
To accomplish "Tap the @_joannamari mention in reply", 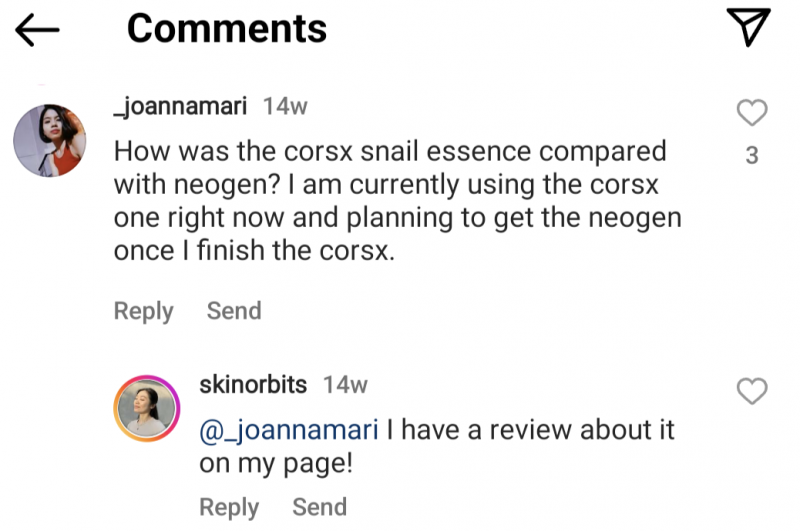I will (x=289, y=430).
